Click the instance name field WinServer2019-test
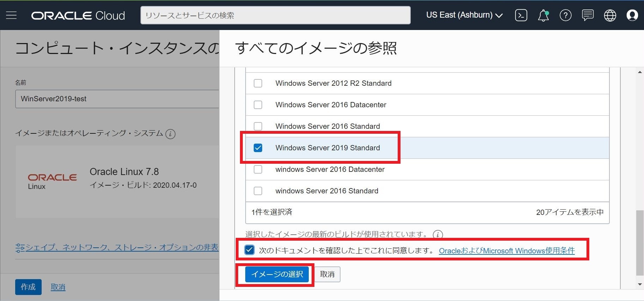 point(117,99)
